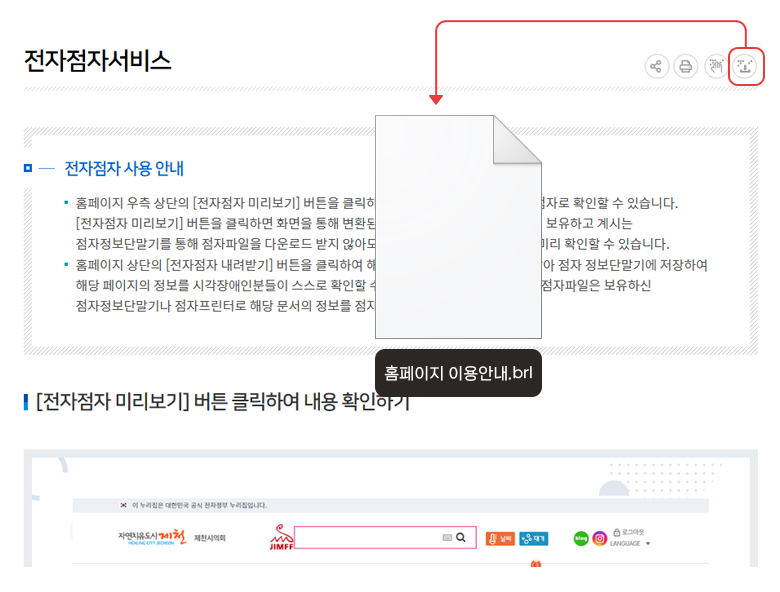Click the 홈페이지 이용안내.brl filename label
780x592 pixels.
[458, 373]
